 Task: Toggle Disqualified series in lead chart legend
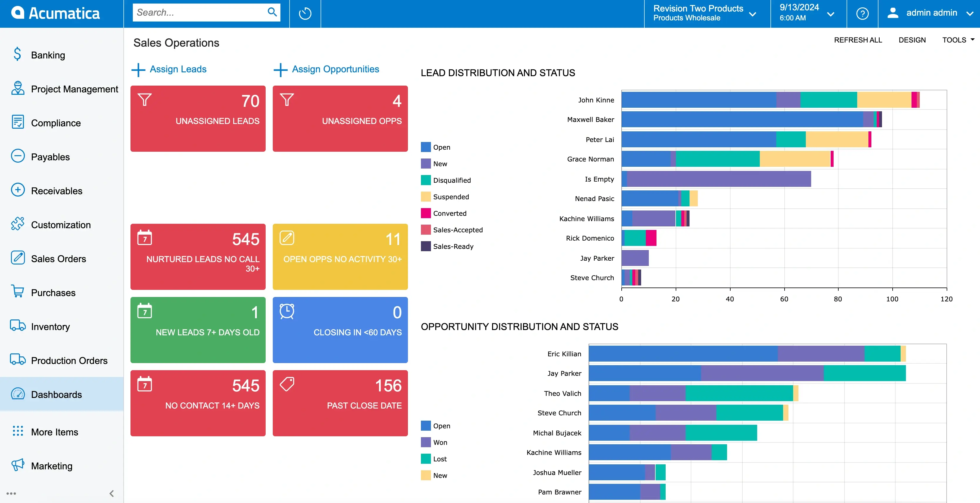[452, 180]
